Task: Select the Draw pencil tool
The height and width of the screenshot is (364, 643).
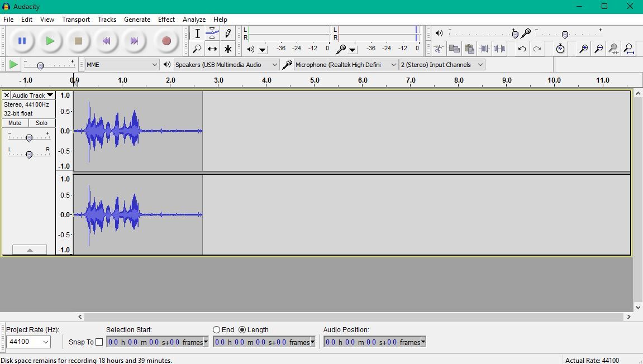Action: coord(227,33)
